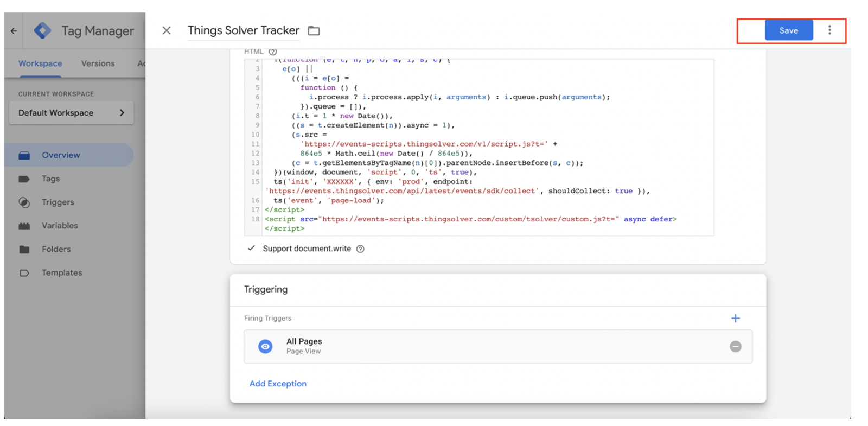Viewport: 868px width, 426px height.
Task: Click line number 13 in editor gutter
Action: click(x=255, y=163)
